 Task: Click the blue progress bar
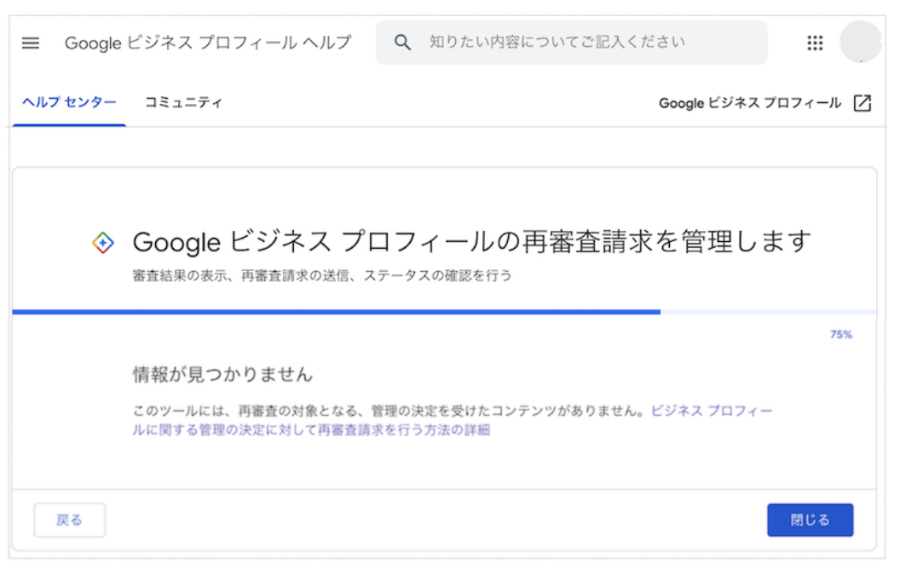(337, 312)
